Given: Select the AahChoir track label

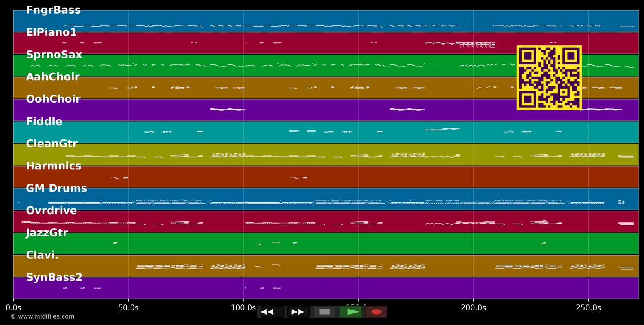Looking at the screenshot, I should click(53, 77).
